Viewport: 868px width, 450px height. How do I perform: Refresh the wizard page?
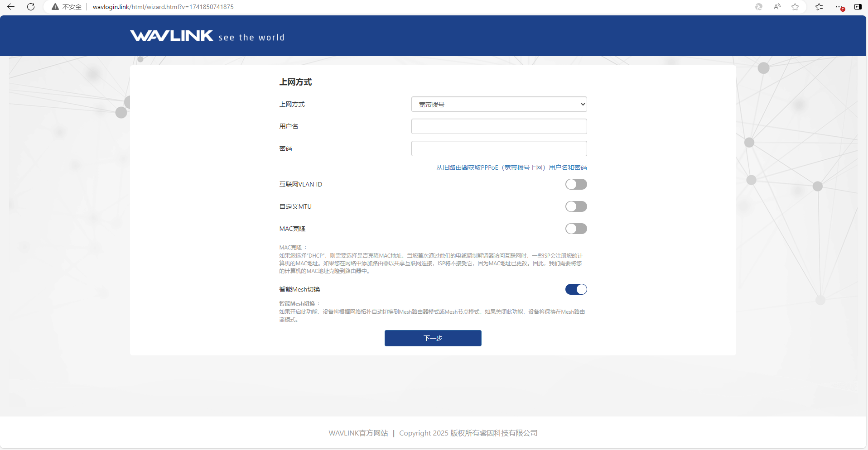pyautogui.click(x=31, y=7)
